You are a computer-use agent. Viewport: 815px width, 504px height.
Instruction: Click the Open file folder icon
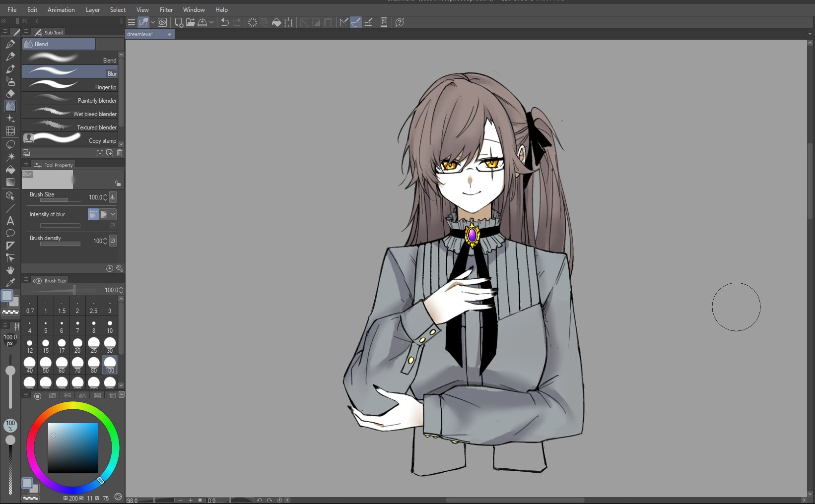click(x=190, y=22)
